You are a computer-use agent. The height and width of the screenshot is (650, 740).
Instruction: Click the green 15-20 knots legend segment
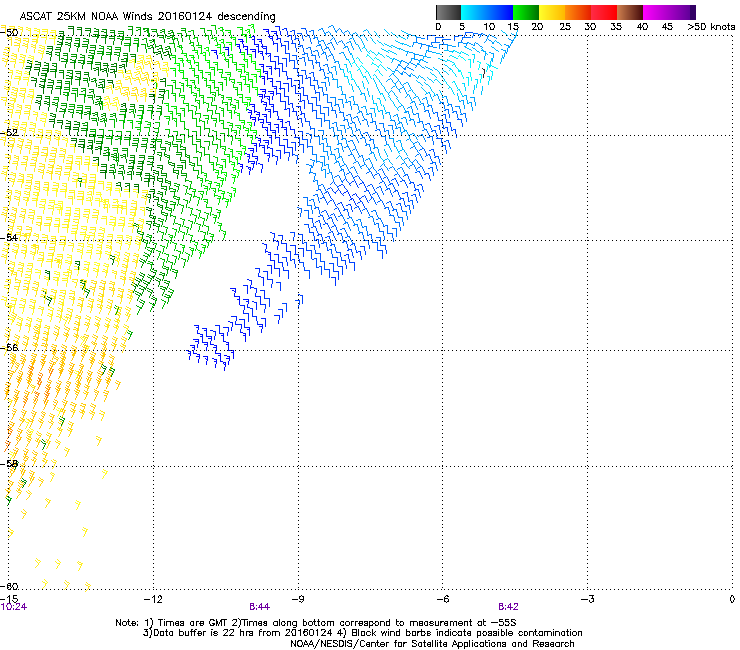[x=526, y=12]
